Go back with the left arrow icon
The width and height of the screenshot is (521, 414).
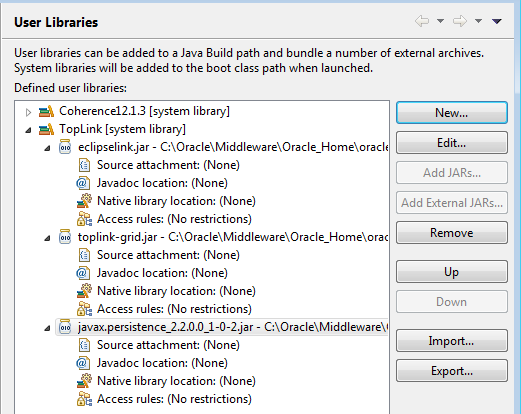pyautogui.click(x=422, y=21)
